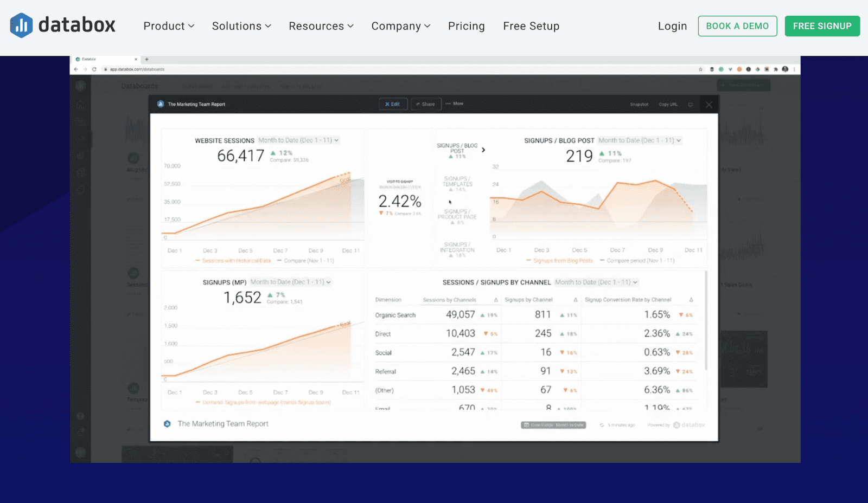Click the Powered by databox logo
The image size is (868, 503).
point(689,425)
